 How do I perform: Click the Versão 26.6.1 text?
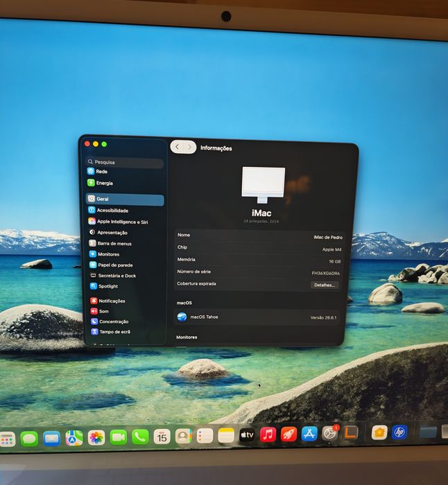(x=323, y=317)
